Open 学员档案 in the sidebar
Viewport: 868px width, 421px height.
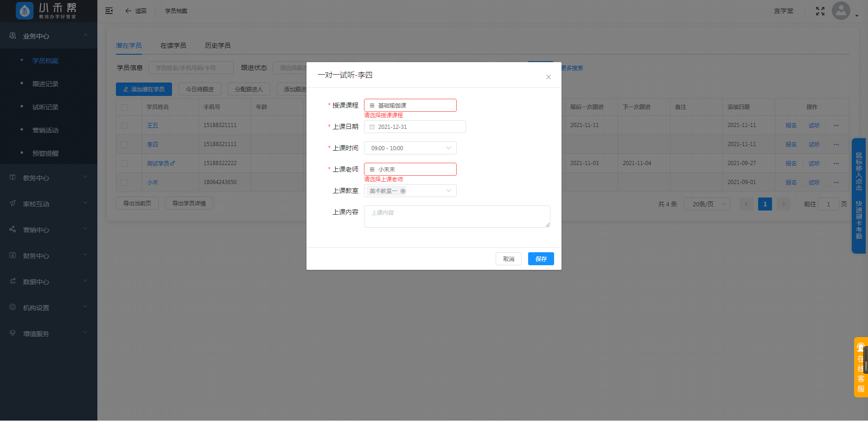(45, 61)
